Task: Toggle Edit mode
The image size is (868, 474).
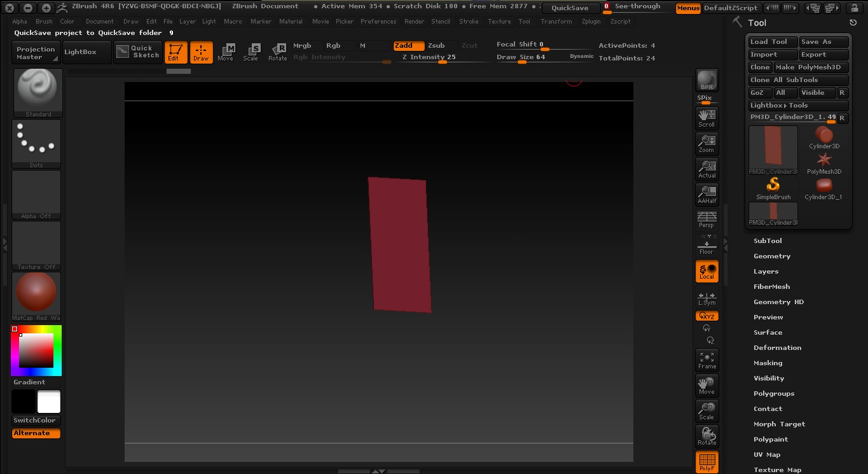Action: click(x=176, y=52)
